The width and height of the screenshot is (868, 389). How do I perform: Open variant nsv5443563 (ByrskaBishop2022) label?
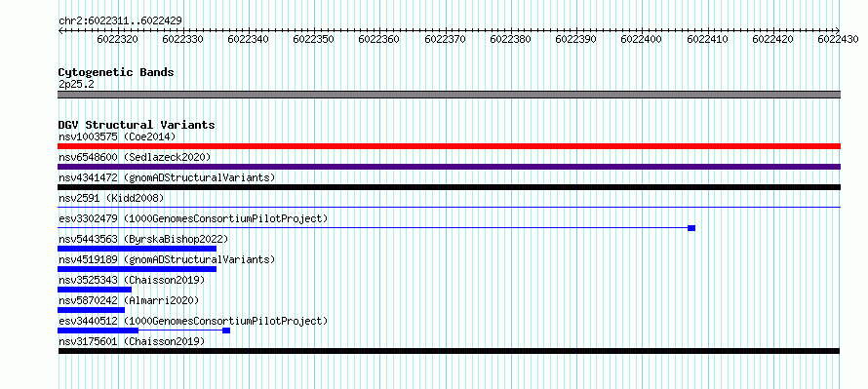point(143,239)
